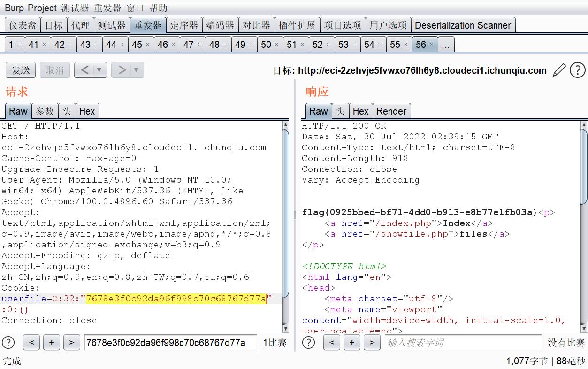Click the request search input field
The width and height of the screenshot is (588, 369).
tap(170, 342)
